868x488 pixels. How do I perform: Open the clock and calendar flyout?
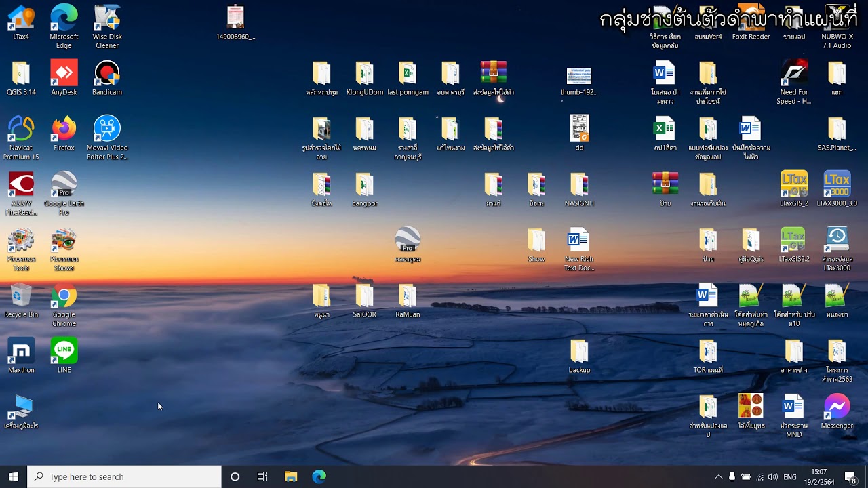[819, 476]
